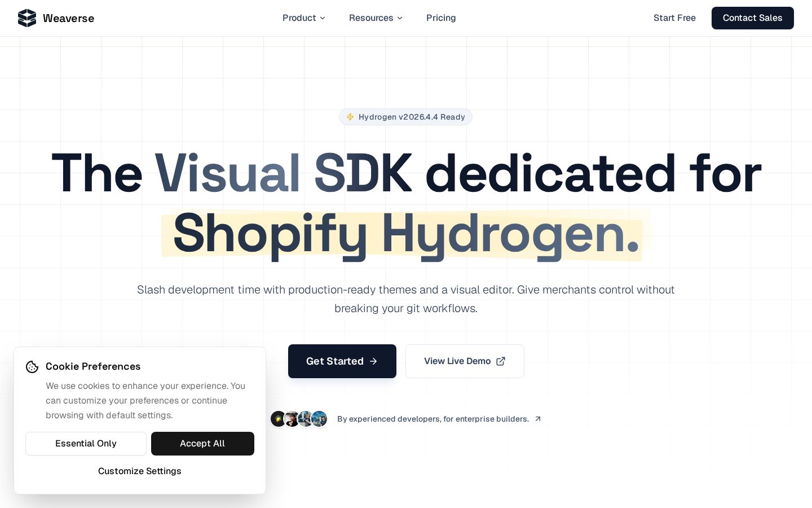This screenshot has height=508, width=812.
Task: Click the Hydrogen v2026.4.4 Ready badge
Action: click(405, 117)
